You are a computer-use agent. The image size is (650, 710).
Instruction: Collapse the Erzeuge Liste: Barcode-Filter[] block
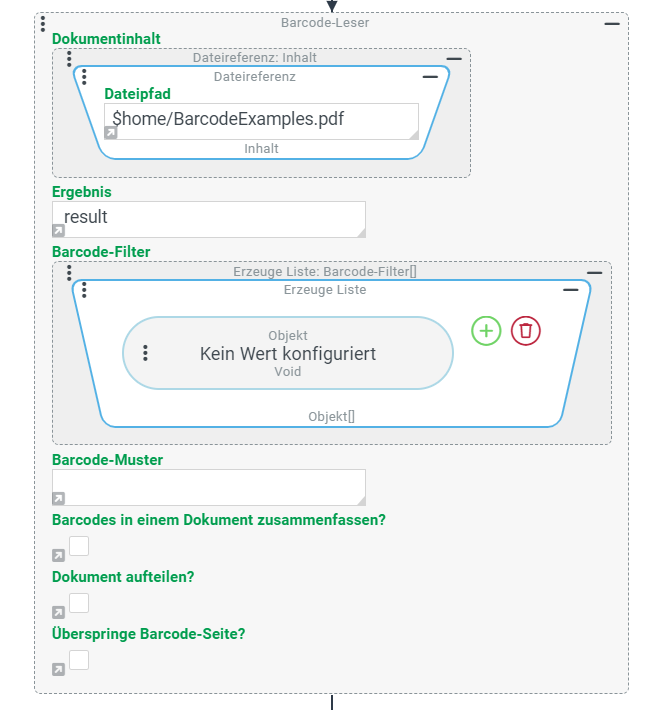595,272
